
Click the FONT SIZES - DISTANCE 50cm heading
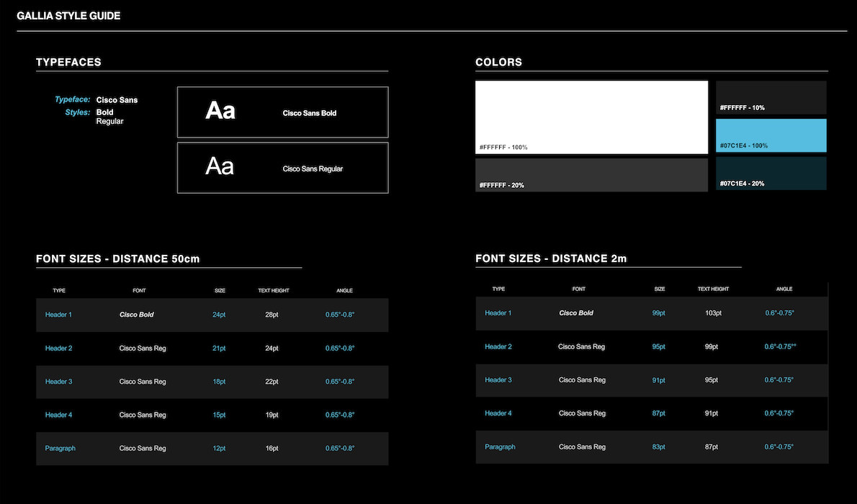tap(117, 259)
